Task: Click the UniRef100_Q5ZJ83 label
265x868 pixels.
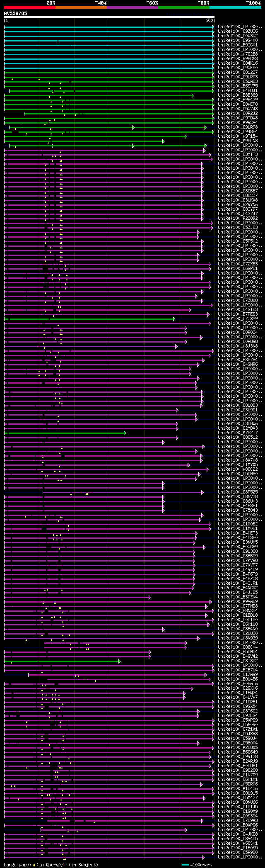Action: pyautogui.click(x=238, y=228)
